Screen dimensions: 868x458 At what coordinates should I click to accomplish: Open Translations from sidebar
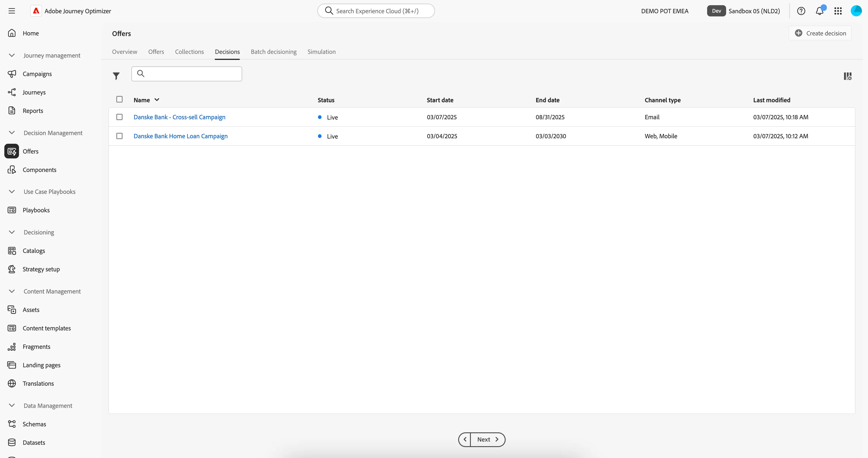pyautogui.click(x=38, y=383)
